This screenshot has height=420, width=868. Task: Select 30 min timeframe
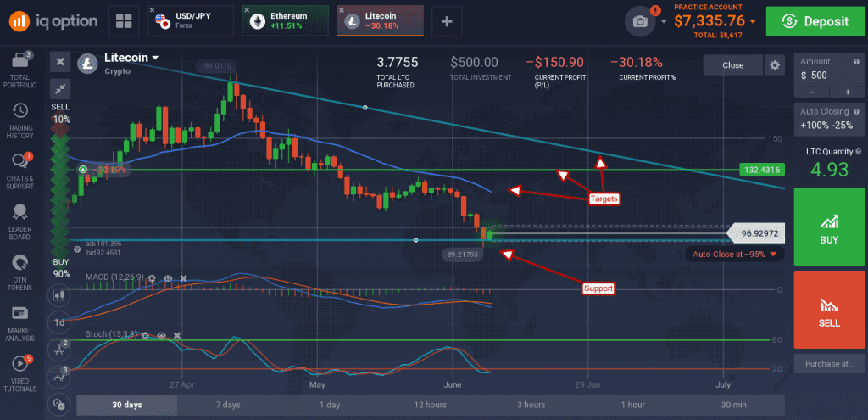pyautogui.click(x=733, y=405)
